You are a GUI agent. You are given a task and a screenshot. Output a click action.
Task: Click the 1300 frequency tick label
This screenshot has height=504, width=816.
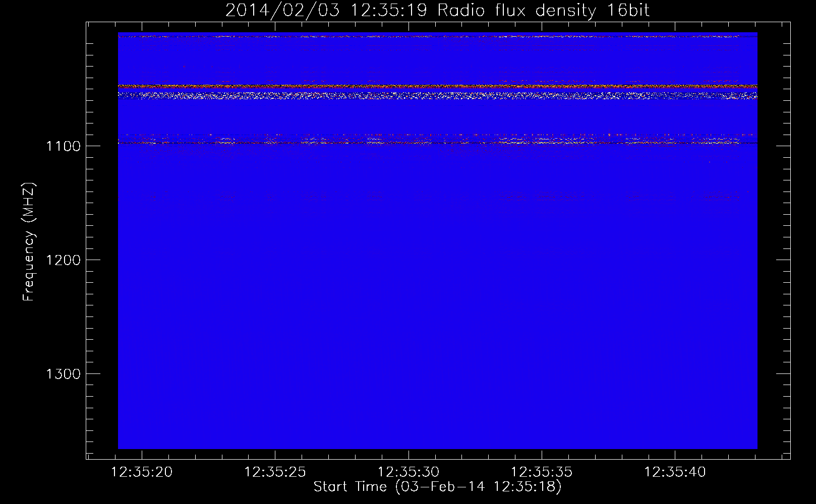point(63,374)
